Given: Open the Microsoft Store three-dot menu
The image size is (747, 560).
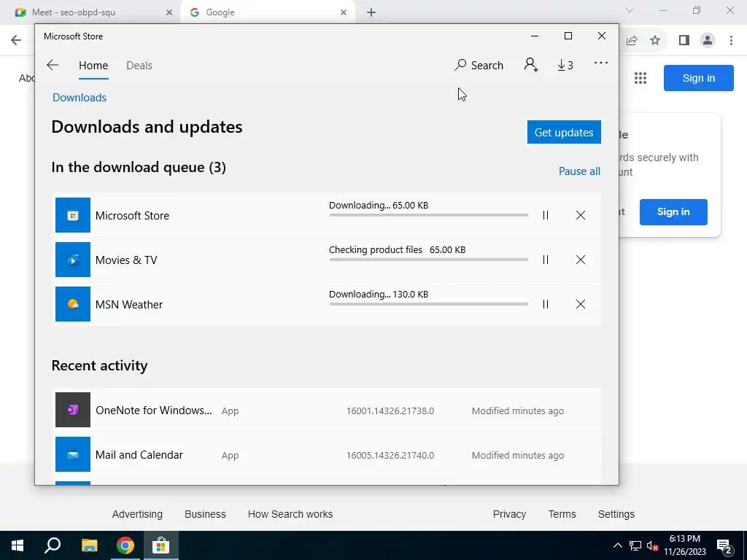Looking at the screenshot, I should coord(601,63).
